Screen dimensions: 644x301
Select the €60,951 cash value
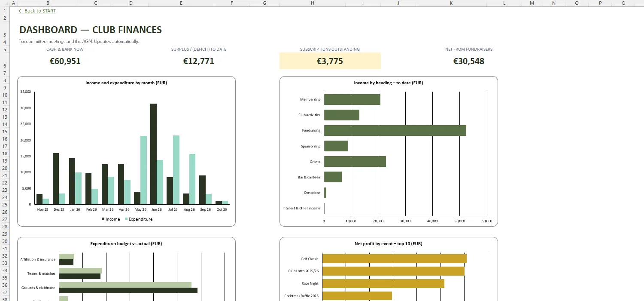65,61
